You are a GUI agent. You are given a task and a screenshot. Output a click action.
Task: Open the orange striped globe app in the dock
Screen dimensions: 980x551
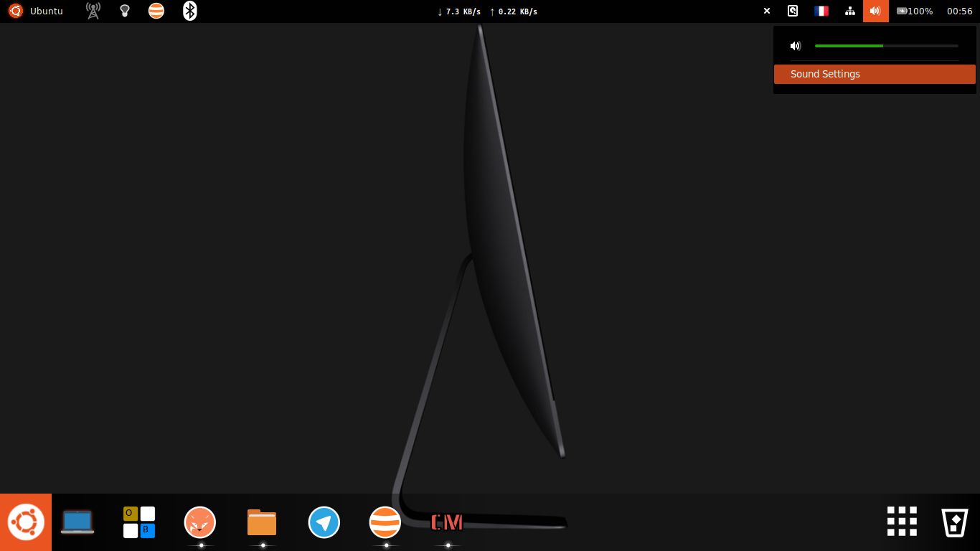click(385, 522)
